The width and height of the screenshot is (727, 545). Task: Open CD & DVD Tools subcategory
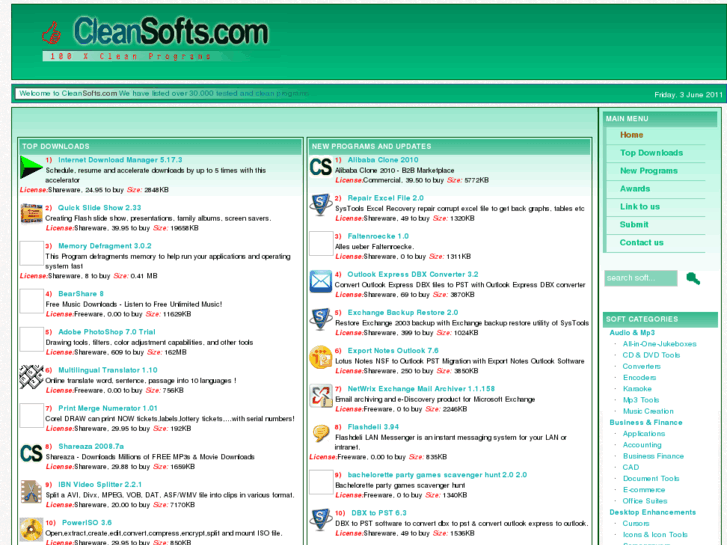coord(651,355)
